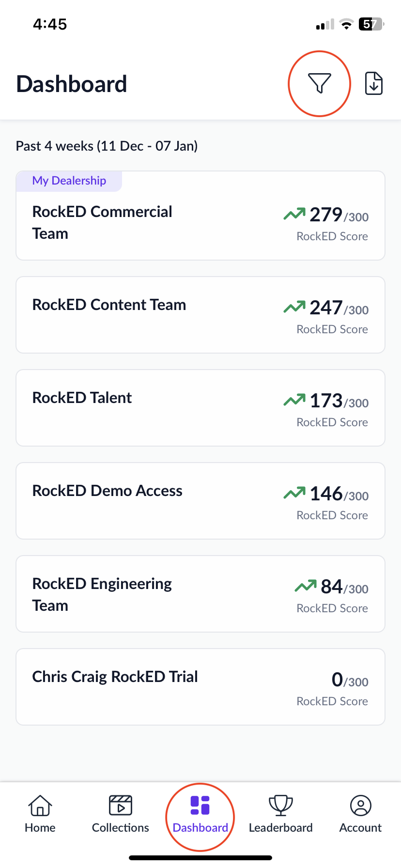Tap the battery indicator in the status bar
This screenshot has width=401, height=868.
pos(370,23)
